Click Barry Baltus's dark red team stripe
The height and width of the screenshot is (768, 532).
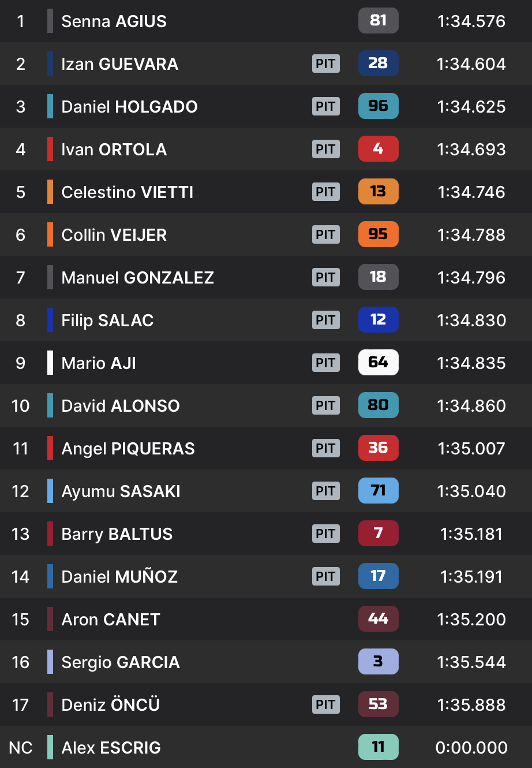pos(50,534)
